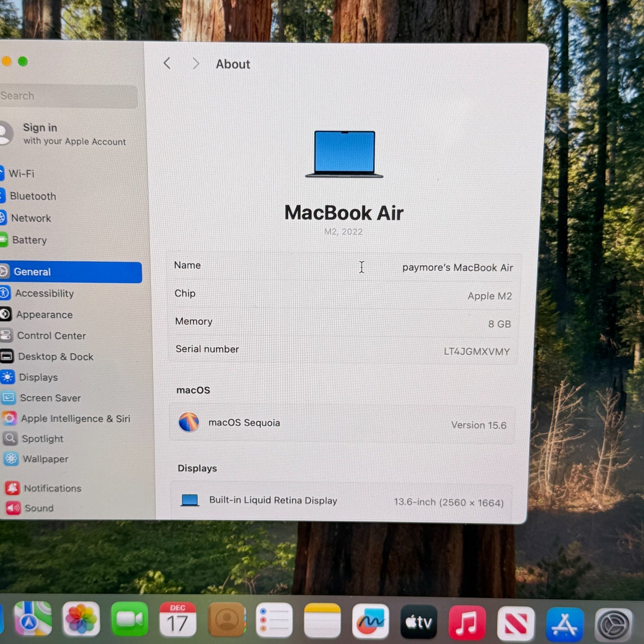Select Wallpaper in the sidebar
644x644 pixels.
[x=45, y=459]
